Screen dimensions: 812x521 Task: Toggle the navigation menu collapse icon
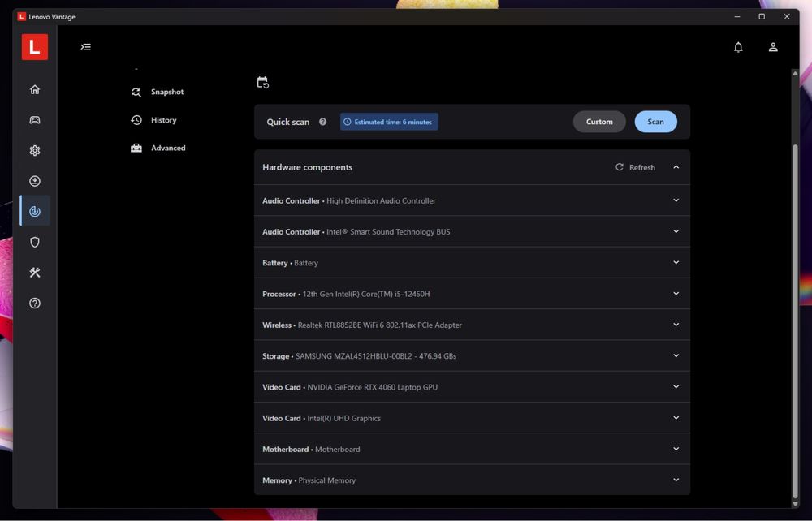coord(86,47)
